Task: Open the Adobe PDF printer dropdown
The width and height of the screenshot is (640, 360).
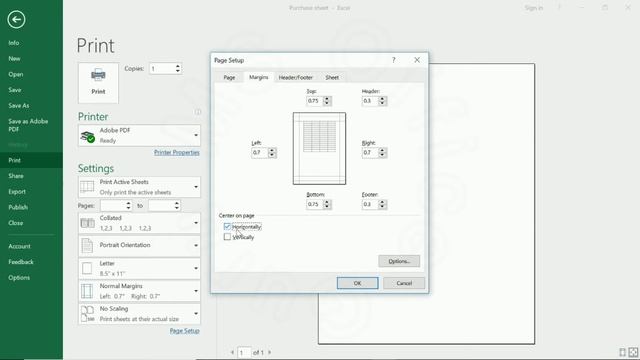Action: coord(139,135)
